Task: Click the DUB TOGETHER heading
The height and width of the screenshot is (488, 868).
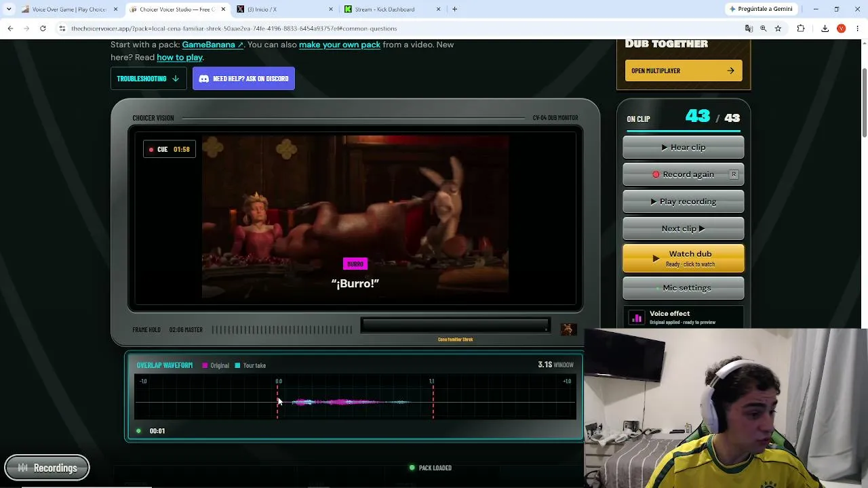Action: pyautogui.click(x=667, y=44)
